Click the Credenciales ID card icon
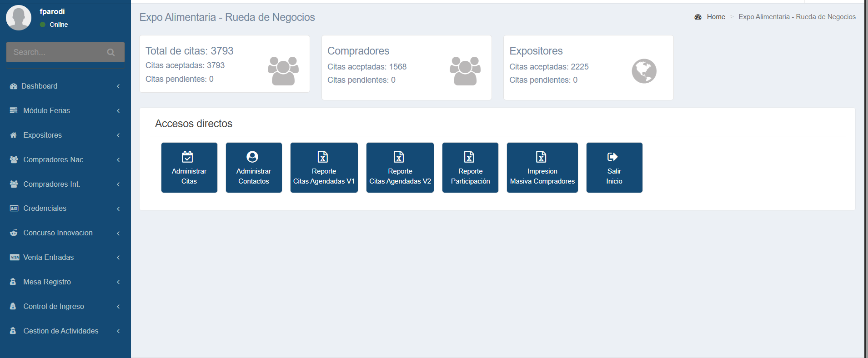The width and height of the screenshot is (868, 358). (x=14, y=209)
